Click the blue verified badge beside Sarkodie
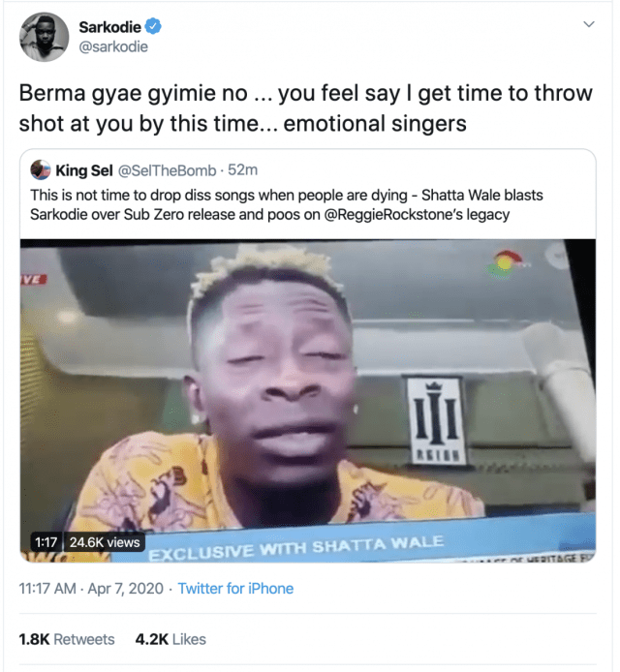This screenshot has width=620, height=672. click(151, 27)
